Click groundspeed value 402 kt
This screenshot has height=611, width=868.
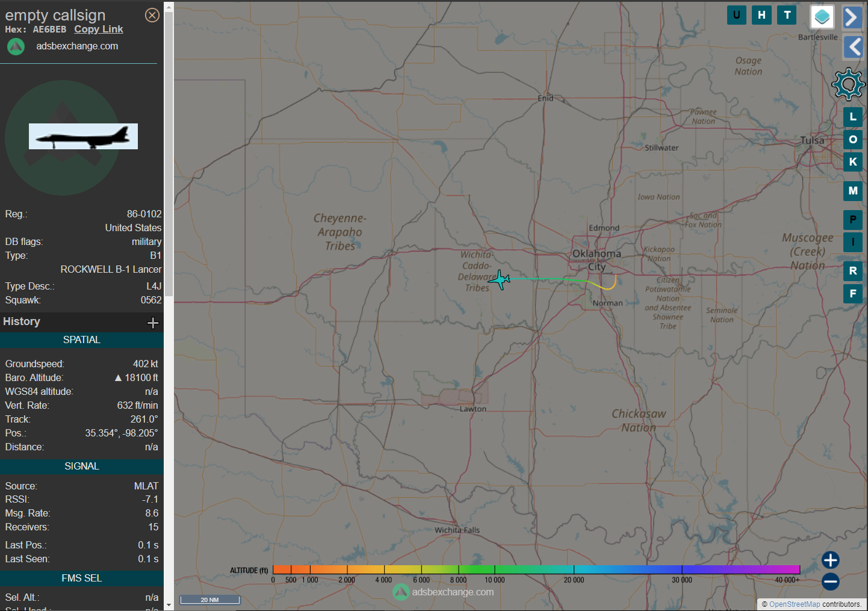[146, 364]
